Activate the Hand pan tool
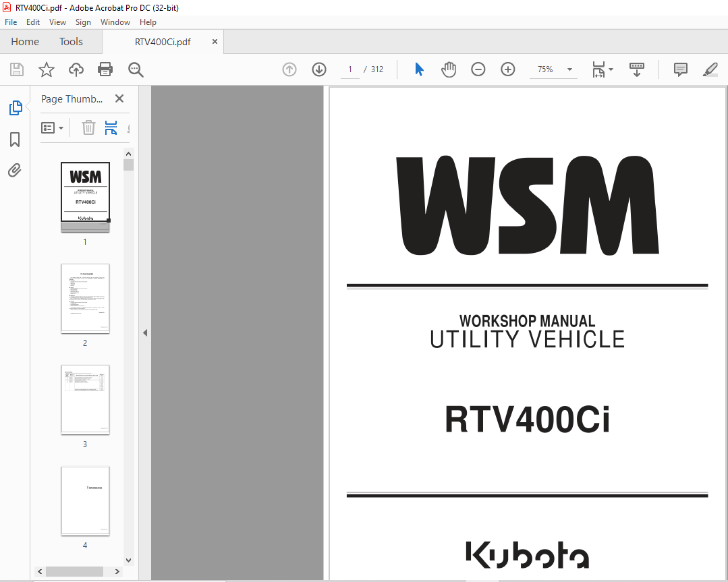This screenshot has height=582, width=728. (449, 69)
